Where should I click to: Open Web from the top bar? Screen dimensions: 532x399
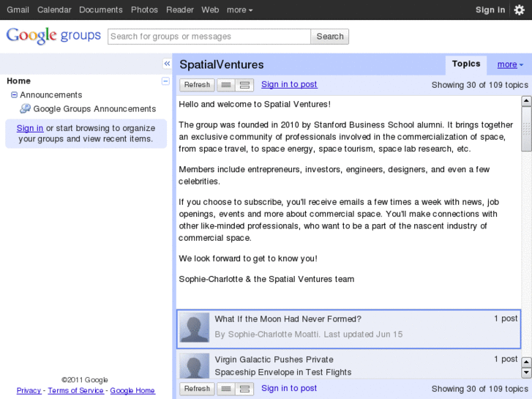coord(210,10)
